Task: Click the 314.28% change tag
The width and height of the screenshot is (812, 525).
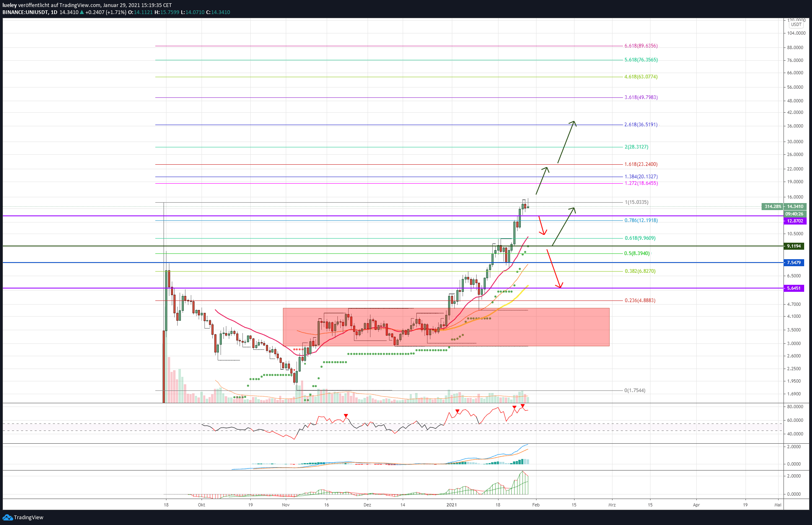Action: [772, 206]
